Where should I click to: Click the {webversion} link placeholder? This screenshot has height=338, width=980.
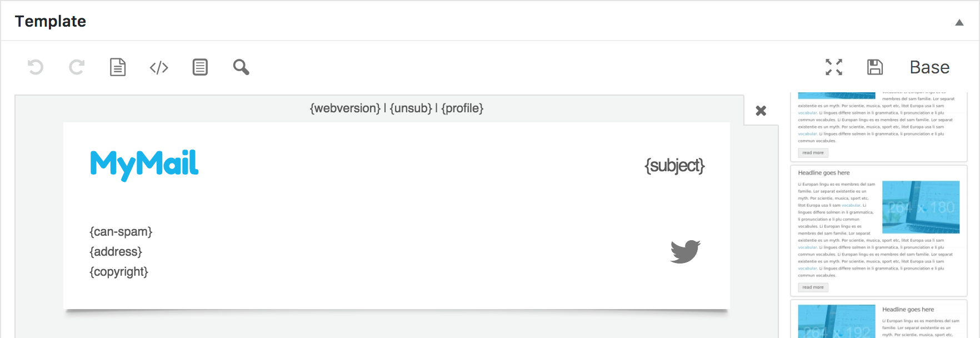344,108
